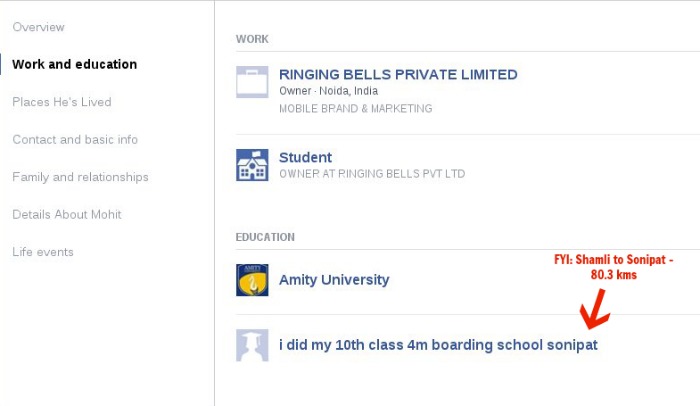The width and height of the screenshot is (700, 406).
Task: Go to Contact and basic info
Action: tap(75, 139)
